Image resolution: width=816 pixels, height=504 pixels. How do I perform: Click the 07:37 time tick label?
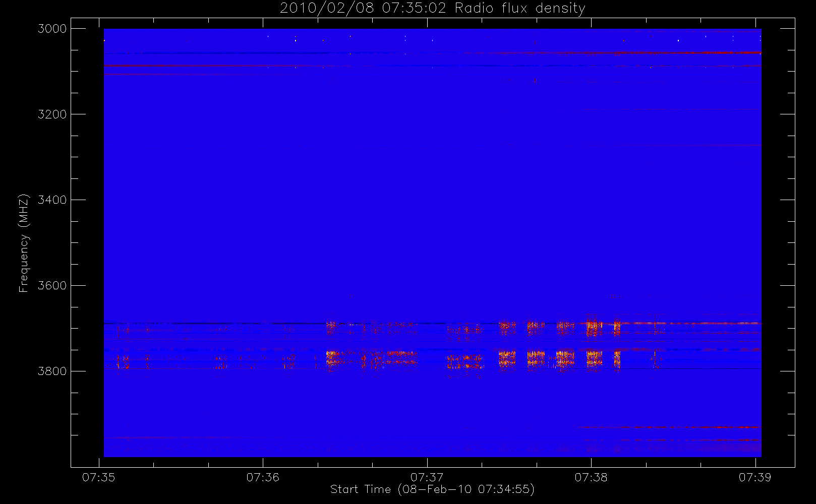click(427, 477)
